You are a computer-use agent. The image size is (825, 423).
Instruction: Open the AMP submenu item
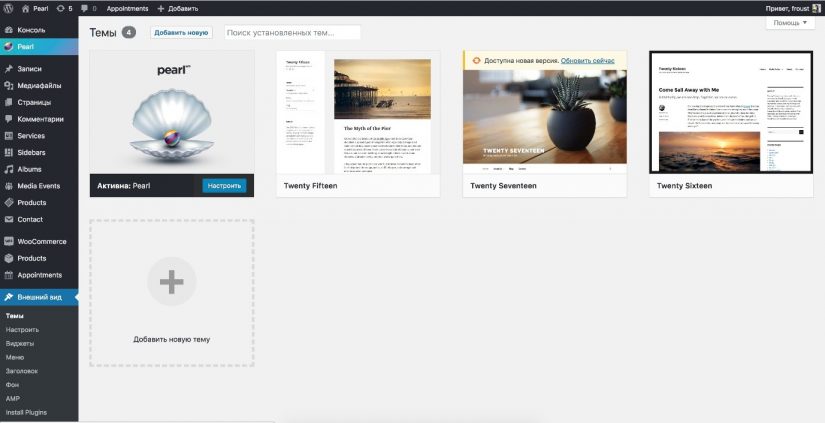(13, 399)
